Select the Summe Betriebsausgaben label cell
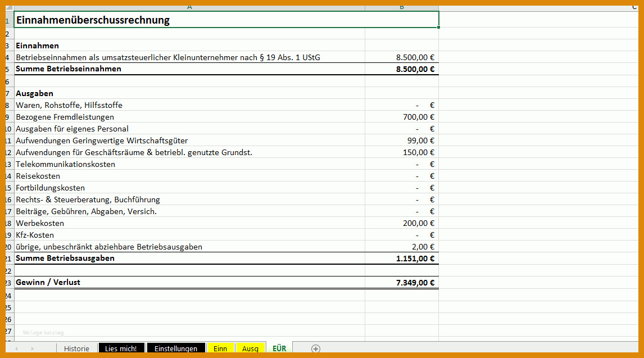644x358 pixels. (189, 258)
